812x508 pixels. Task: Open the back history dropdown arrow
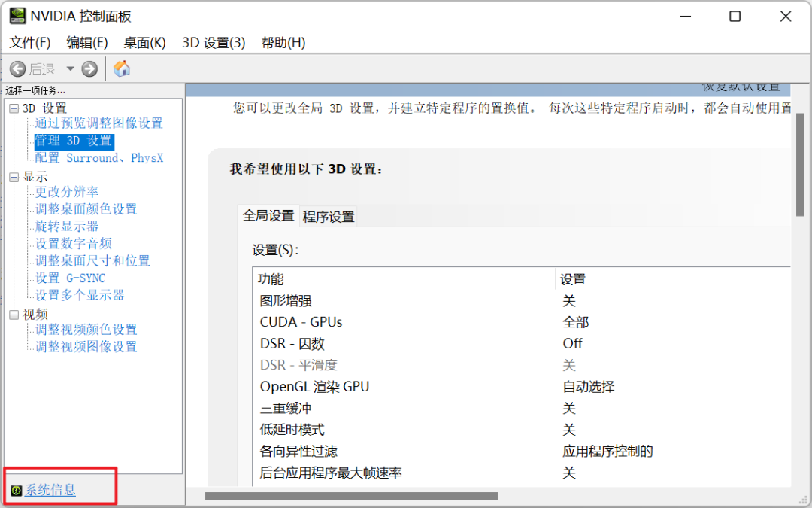coord(71,69)
